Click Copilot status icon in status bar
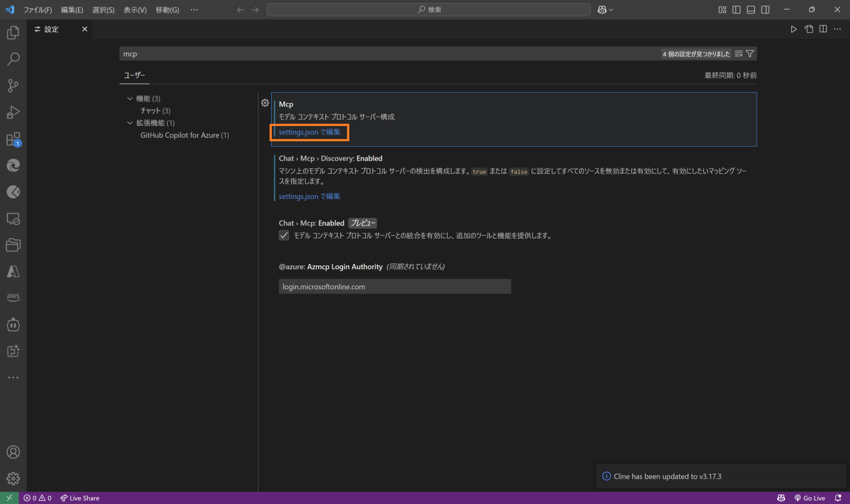The height and width of the screenshot is (504, 850). tap(781, 498)
